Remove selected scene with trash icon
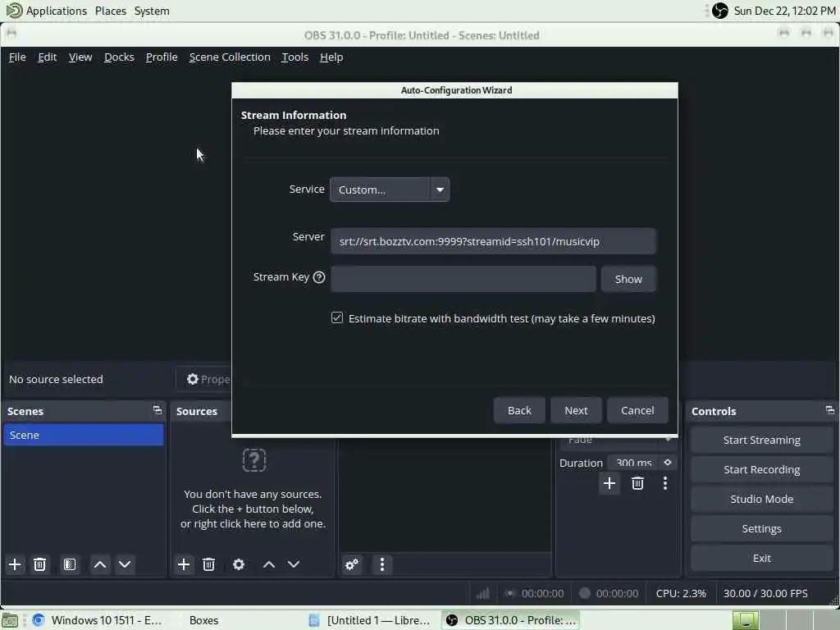This screenshot has height=630, width=840. 39,564
